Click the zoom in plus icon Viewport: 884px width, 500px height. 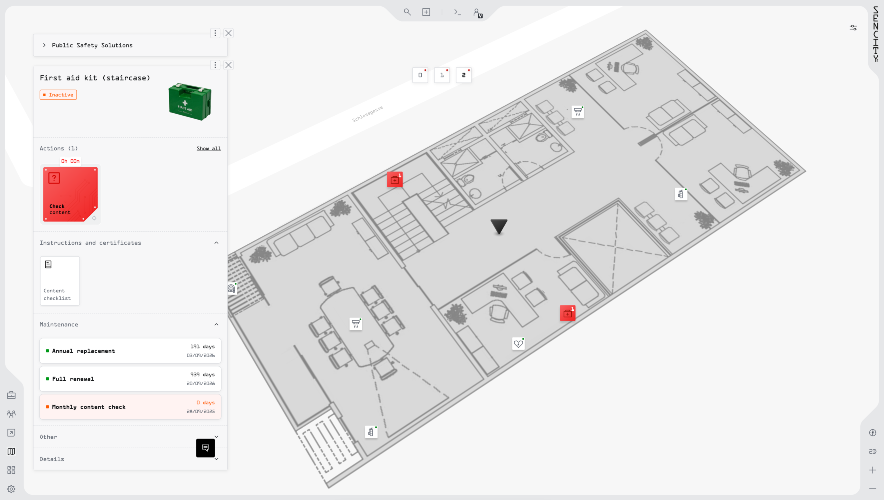(872, 470)
